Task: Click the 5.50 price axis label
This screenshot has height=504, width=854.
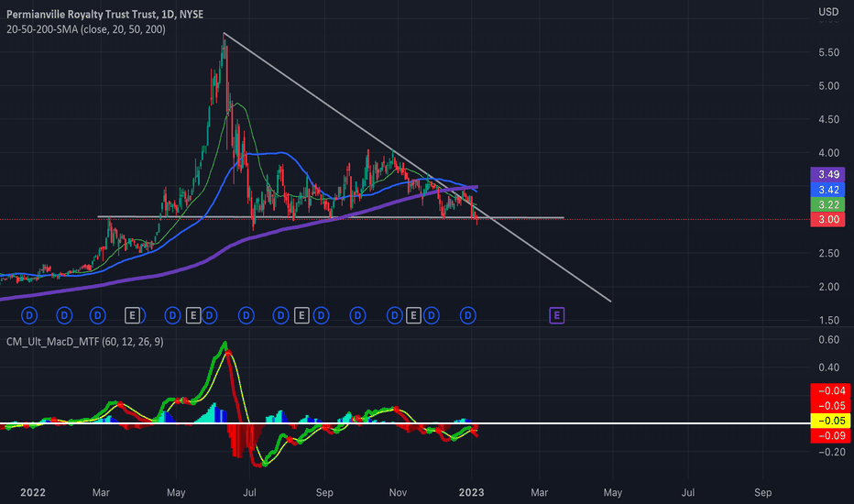Action: [x=828, y=52]
